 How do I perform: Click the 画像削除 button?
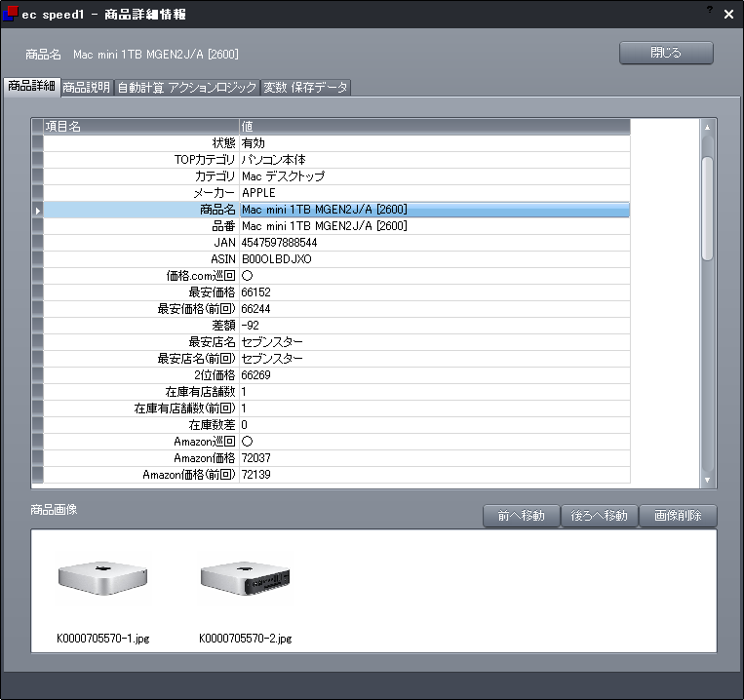point(678,516)
